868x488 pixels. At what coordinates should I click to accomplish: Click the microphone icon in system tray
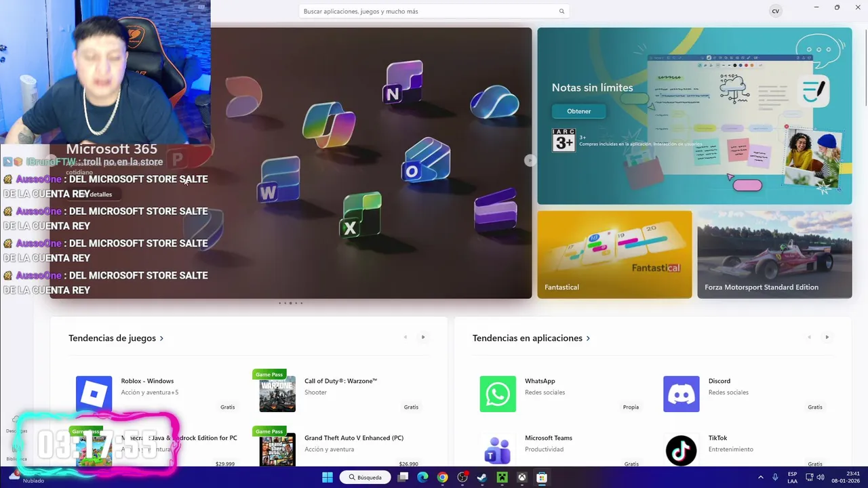(x=775, y=477)
